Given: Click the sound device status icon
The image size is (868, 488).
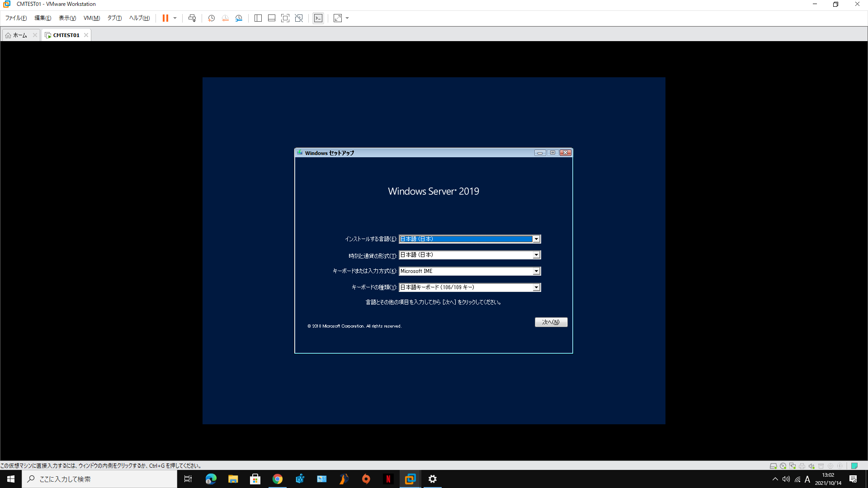Looking at the screenshot, I should (x=812, y=466).
